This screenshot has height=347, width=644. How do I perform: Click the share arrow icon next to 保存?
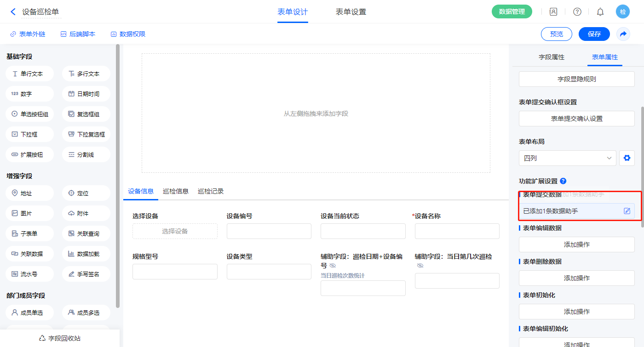tap(623, 34)
